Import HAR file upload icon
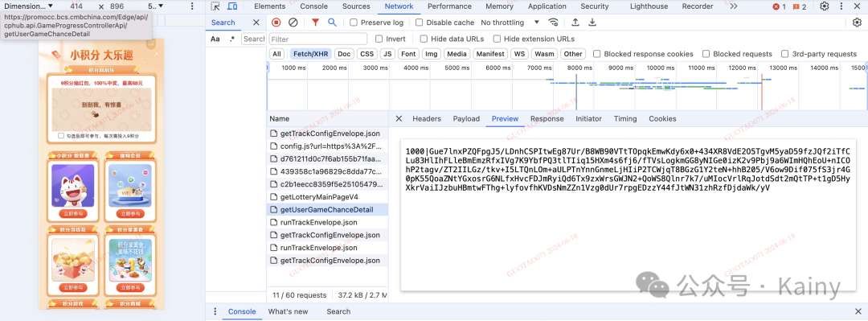This screenshot has width=868, height=321. click(575, 23)
